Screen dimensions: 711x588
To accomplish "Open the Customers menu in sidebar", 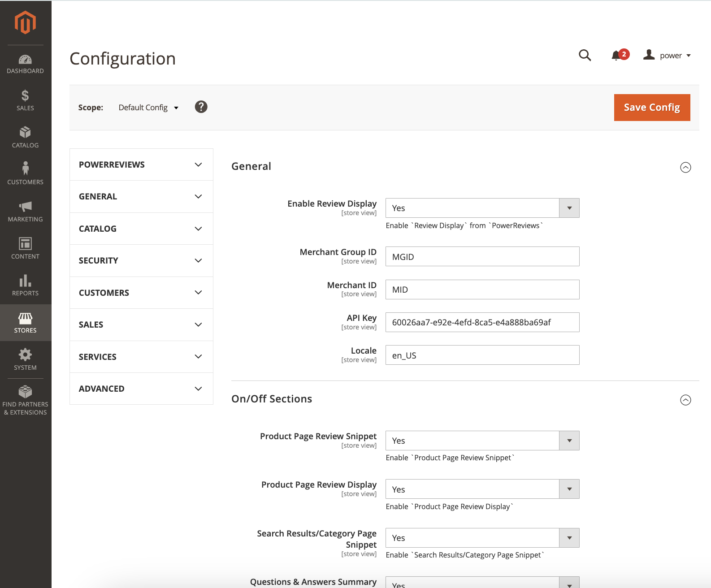I will coord(26,174).
